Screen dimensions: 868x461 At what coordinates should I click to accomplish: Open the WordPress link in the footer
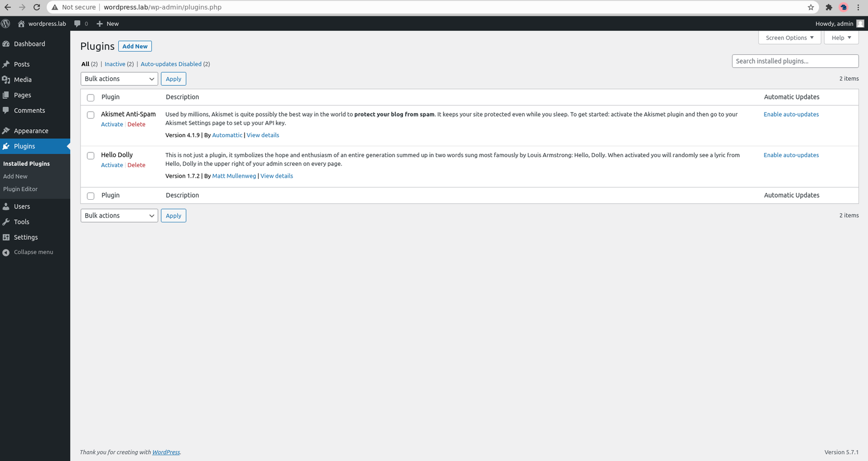(x=166, y=452)
